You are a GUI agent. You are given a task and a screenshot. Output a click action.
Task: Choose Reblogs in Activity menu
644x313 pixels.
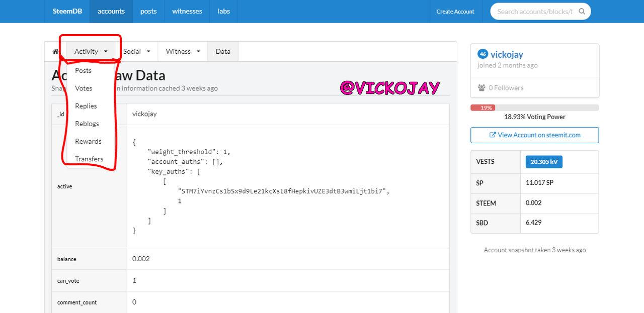pyautogui.click(x=87, y=124)
